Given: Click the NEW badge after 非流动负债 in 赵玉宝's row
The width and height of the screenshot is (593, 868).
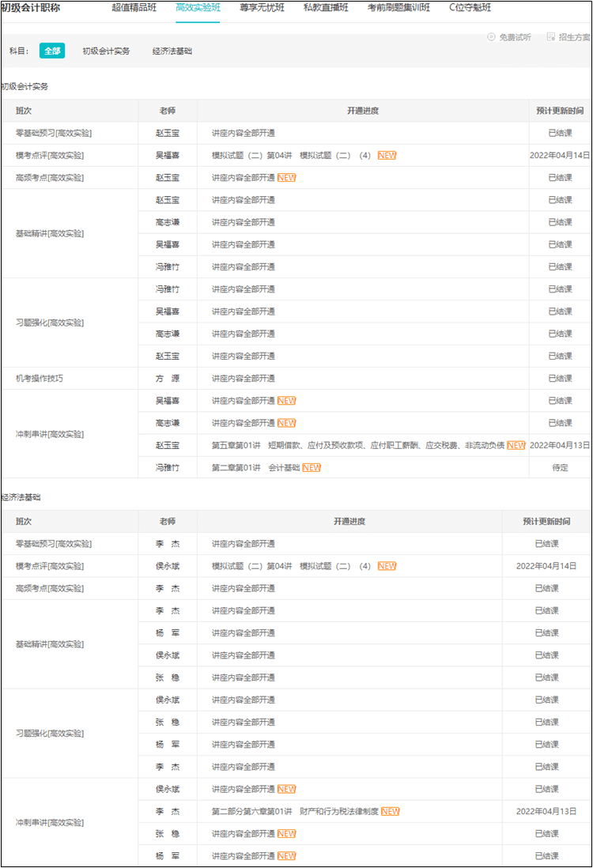Looking at the screenshot, I should coord(516,446).
